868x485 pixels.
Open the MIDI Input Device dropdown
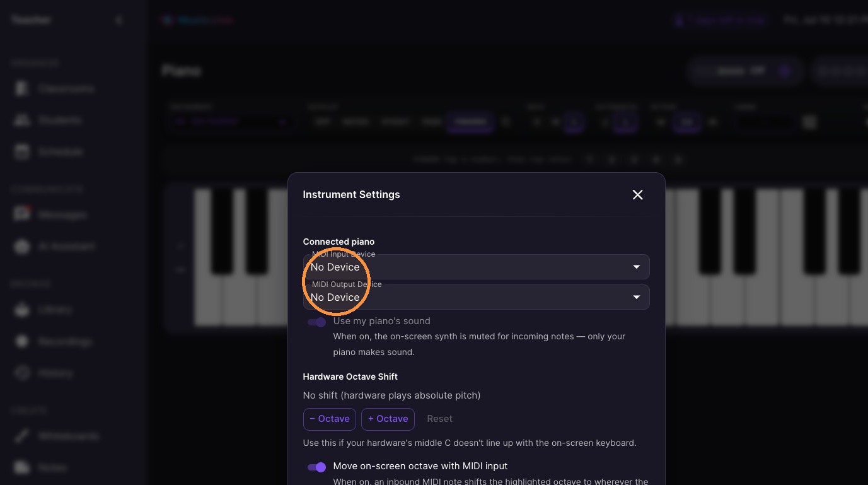(x=476, y=267)
